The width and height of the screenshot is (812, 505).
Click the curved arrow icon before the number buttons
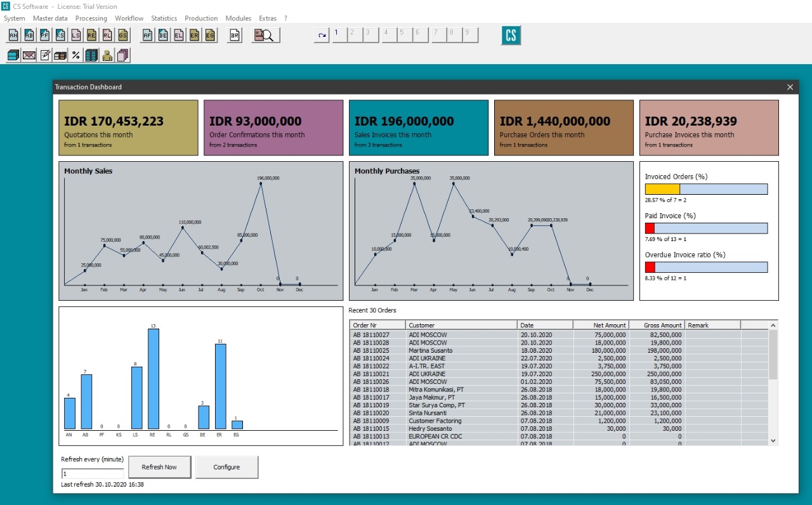tap(322, 35)
